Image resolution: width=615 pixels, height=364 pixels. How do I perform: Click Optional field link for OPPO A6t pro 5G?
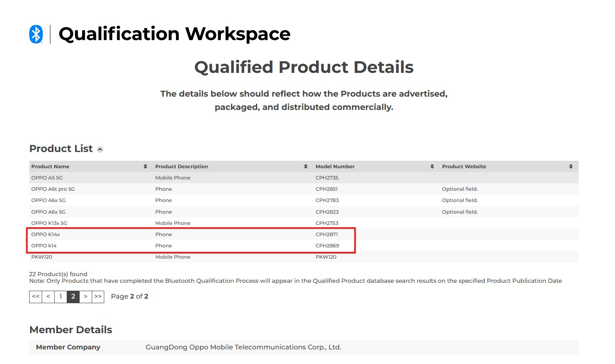click(x=460, y=189)
